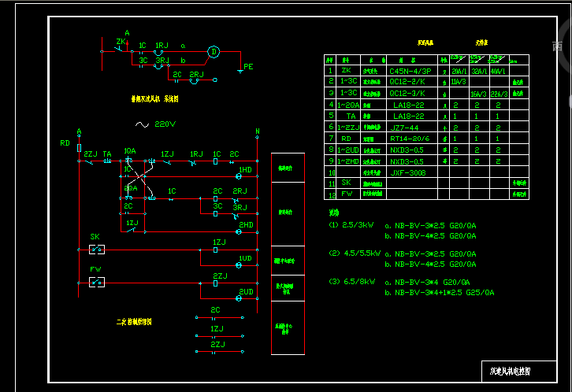Click the NB-BV-3*4 G20/QA cable spec
Image resolution: width=572 pixels, height=392 pixels.
click(433, 283)
